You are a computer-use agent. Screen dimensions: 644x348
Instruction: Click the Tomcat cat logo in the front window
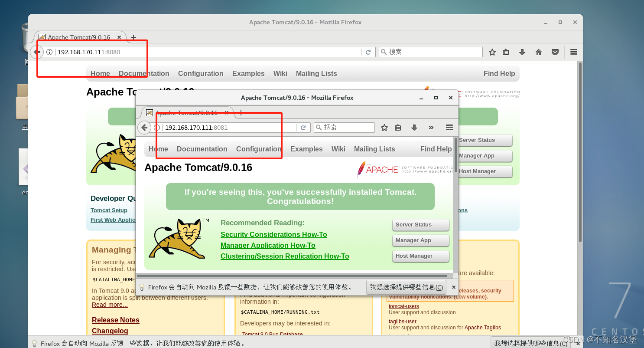[179, 239]
